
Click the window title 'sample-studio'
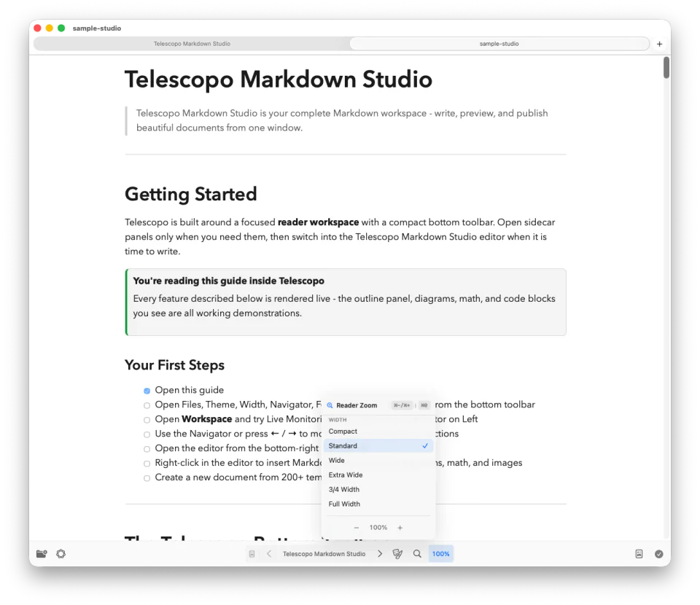97,28
